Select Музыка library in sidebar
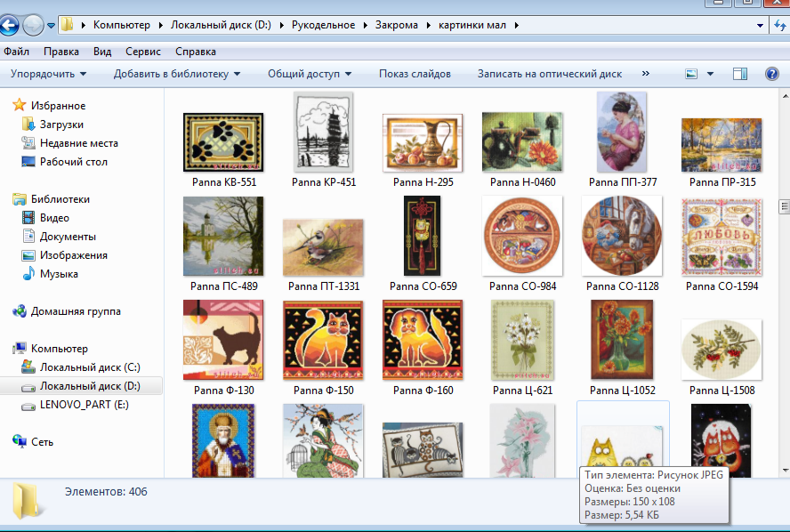The height and width of the screenshot is (532, 790). [59, 274]
